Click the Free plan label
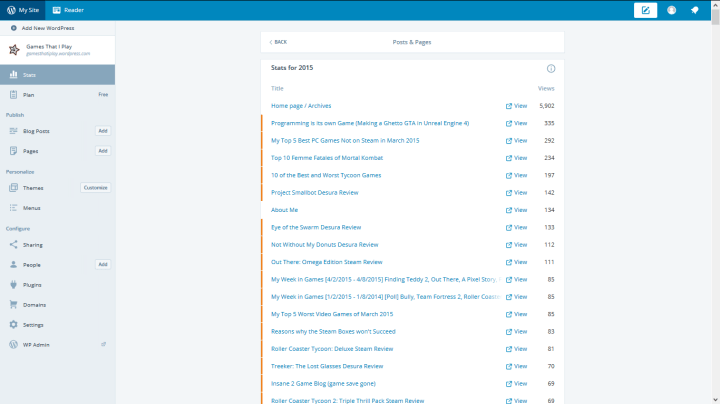720x404 pixels. click(x=103, y=95)
